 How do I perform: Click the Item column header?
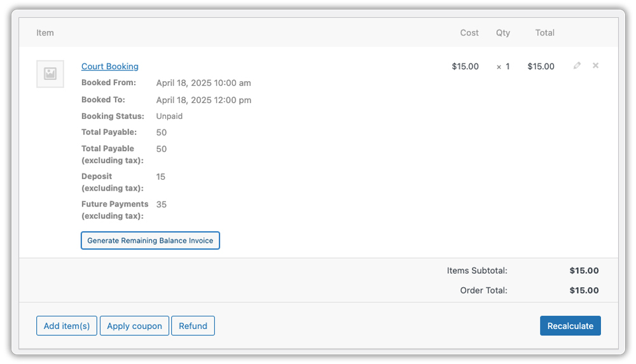coord(45,33)
